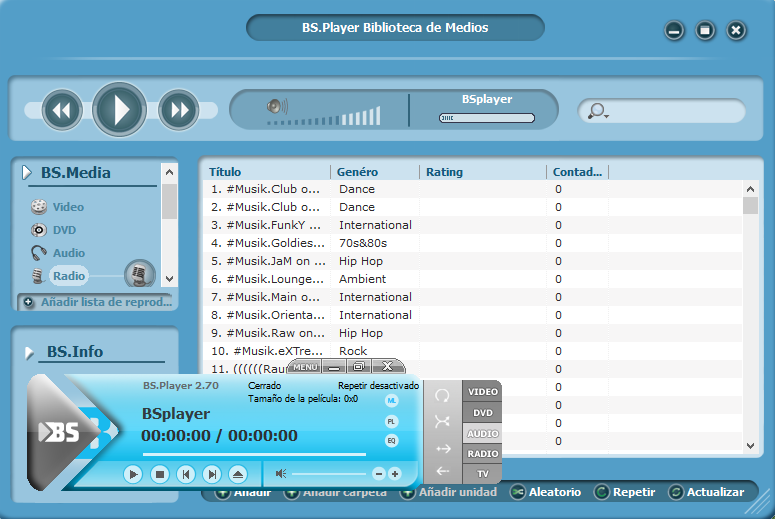Click the Rock genre cell

click(x=353, y=351)
